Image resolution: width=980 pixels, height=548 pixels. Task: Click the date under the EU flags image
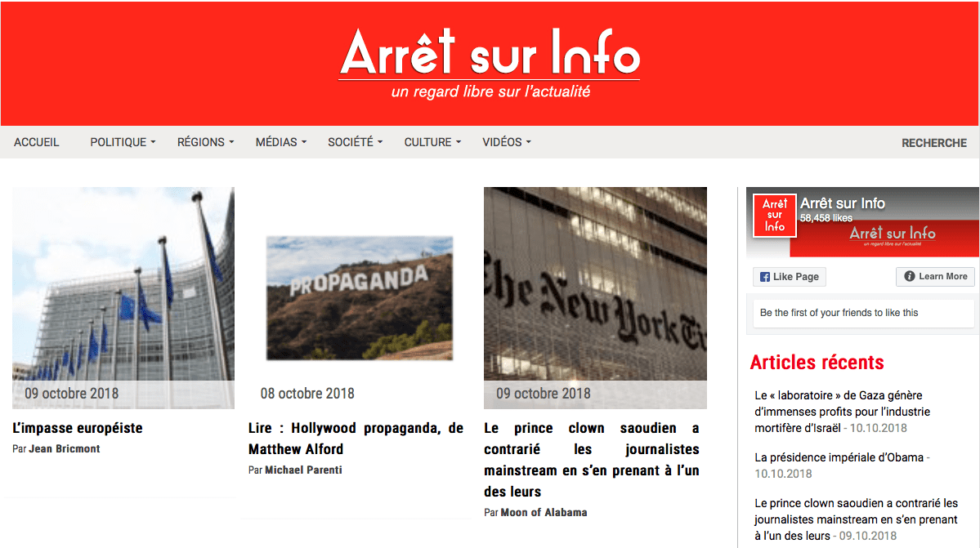71,394
